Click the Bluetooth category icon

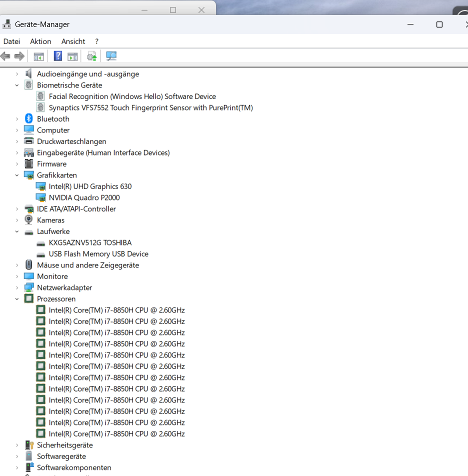point(29,118)
